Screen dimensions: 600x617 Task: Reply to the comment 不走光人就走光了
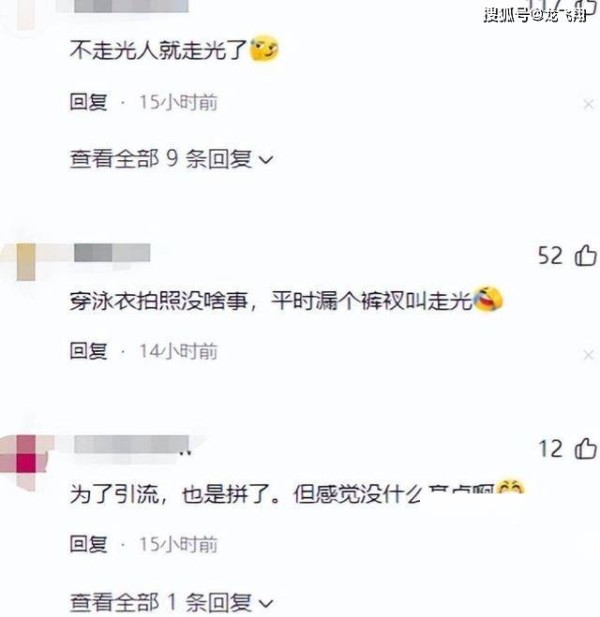(x=89, y=102)
